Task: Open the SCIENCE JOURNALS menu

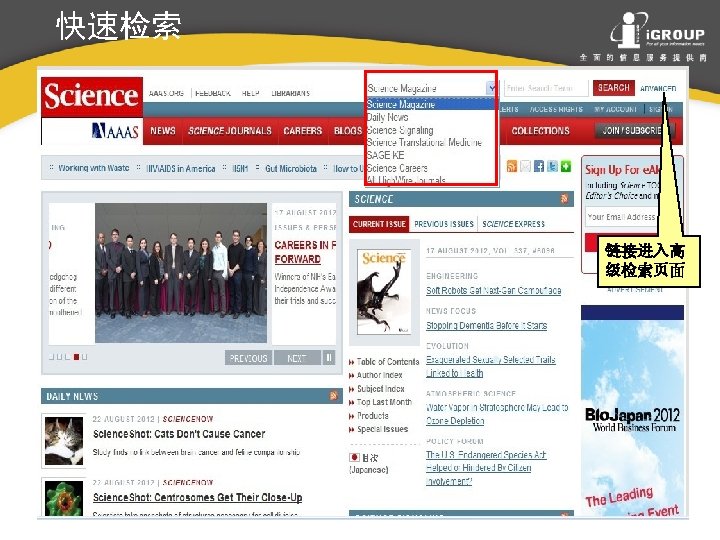Action: tap(230, 131)
